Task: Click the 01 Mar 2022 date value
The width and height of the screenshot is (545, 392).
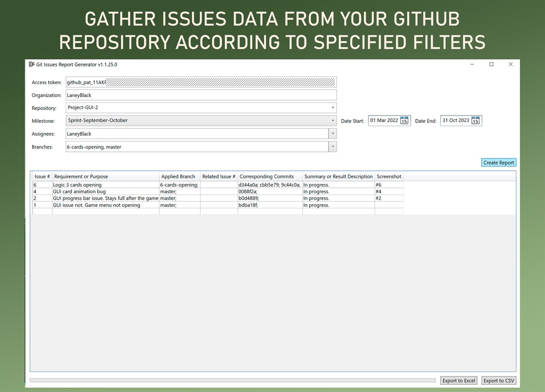Action: click(x=384, y=121)
